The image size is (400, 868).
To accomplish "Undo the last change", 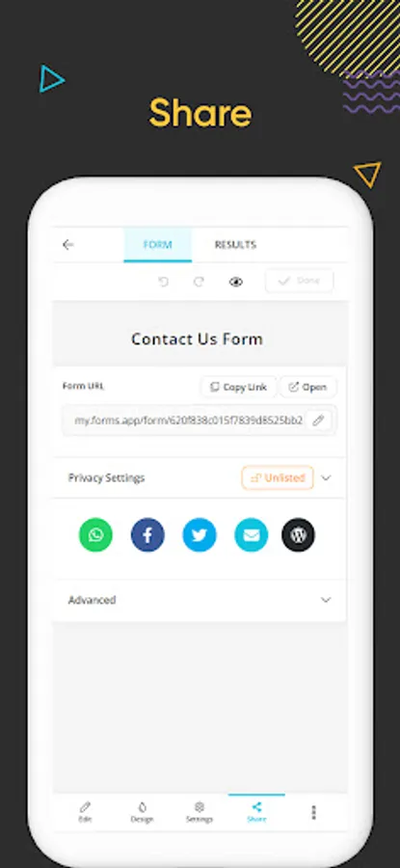I will [x=163, y=282].
